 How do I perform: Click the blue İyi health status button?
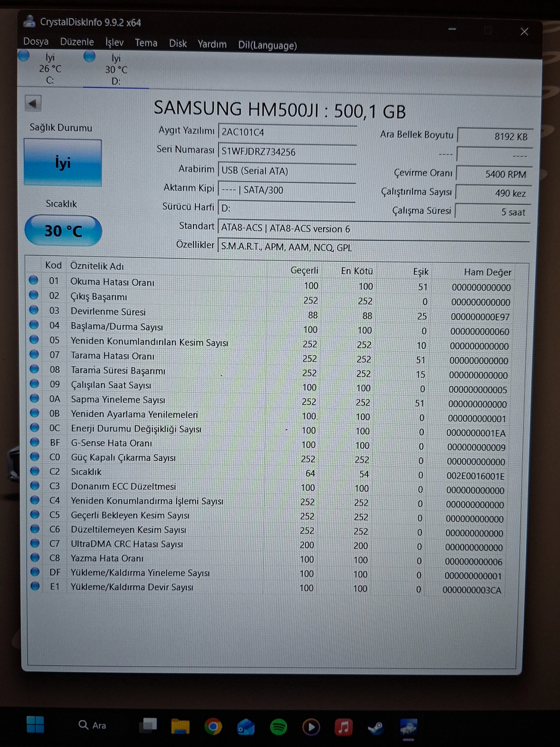coord(63,162)
